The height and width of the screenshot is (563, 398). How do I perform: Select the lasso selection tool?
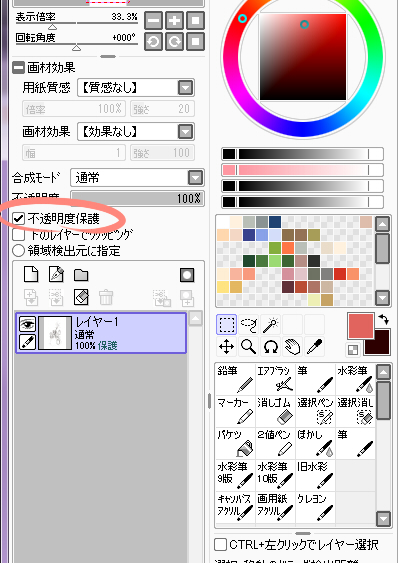[249, 325]
